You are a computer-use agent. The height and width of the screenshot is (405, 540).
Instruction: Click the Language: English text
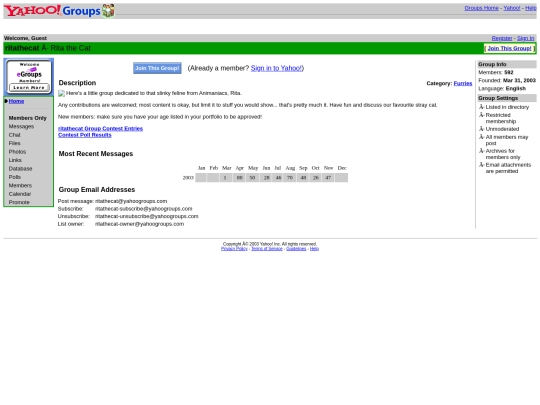[x=502, y=89]
